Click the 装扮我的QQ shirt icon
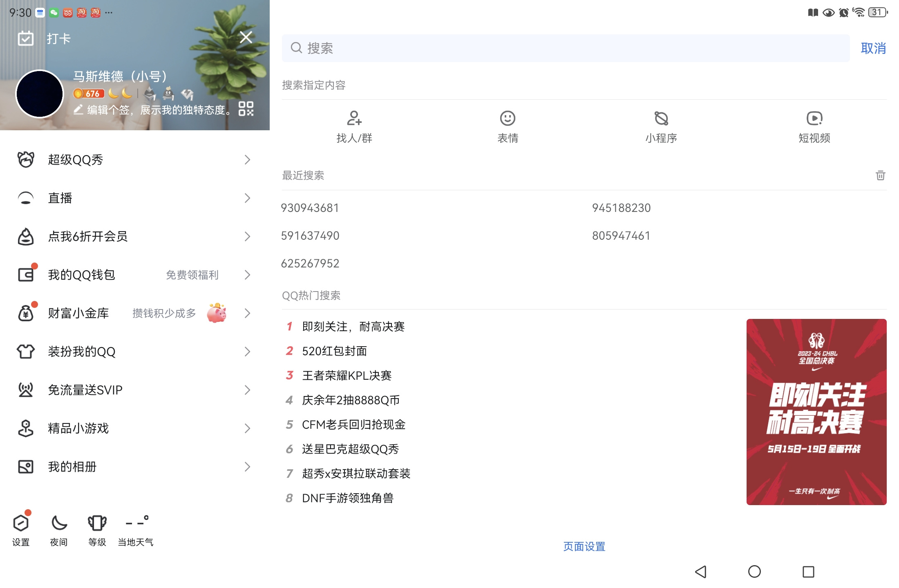The image size is (899, 588). (x=26, y=351)
